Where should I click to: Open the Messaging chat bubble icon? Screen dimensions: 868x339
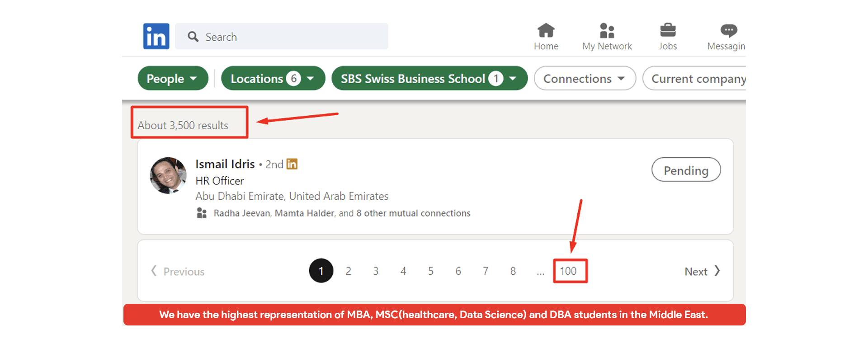coord(728,31)
